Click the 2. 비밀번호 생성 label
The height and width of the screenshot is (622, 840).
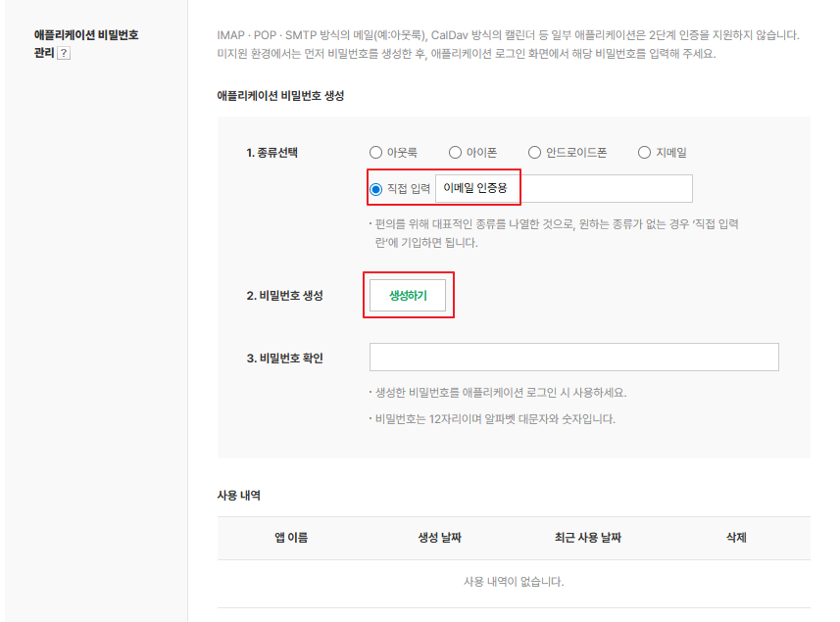[x=284, y=296]
